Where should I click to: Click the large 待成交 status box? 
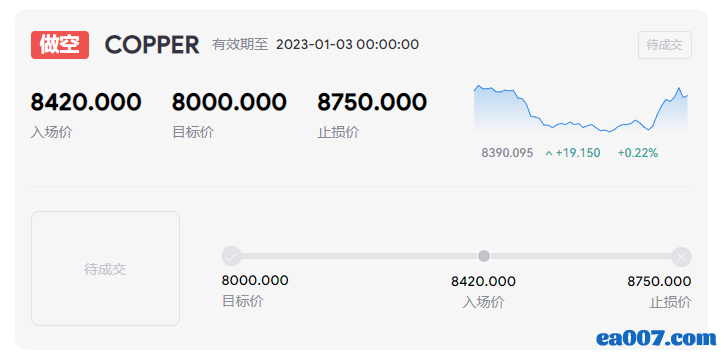click(105, 268)
